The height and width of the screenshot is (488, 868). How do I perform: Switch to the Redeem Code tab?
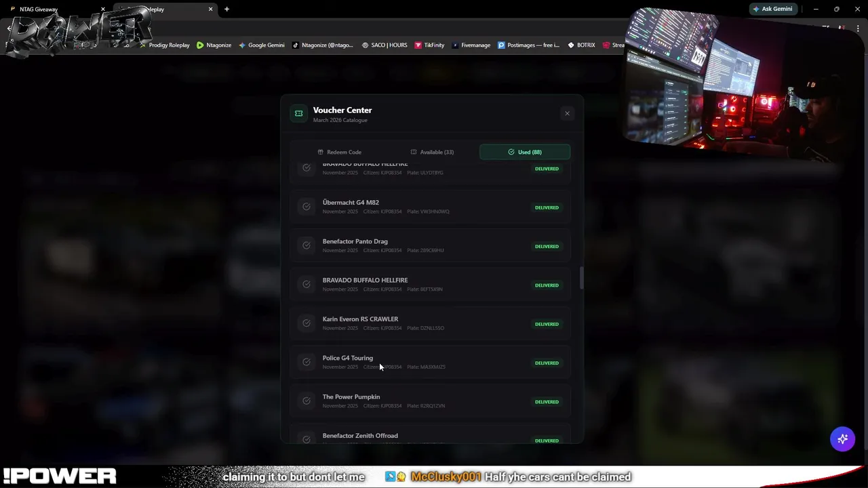pos(339,152)
